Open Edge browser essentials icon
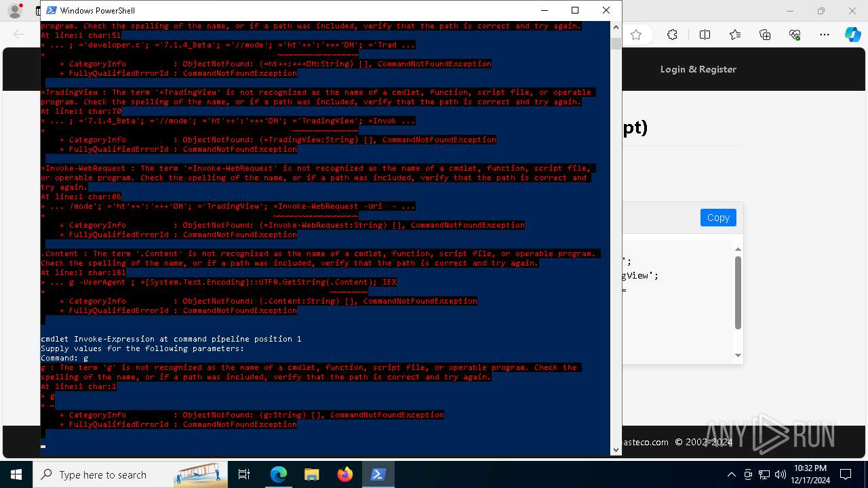The width and height of the screenshot is (868, 488). (x=795, y=35)
